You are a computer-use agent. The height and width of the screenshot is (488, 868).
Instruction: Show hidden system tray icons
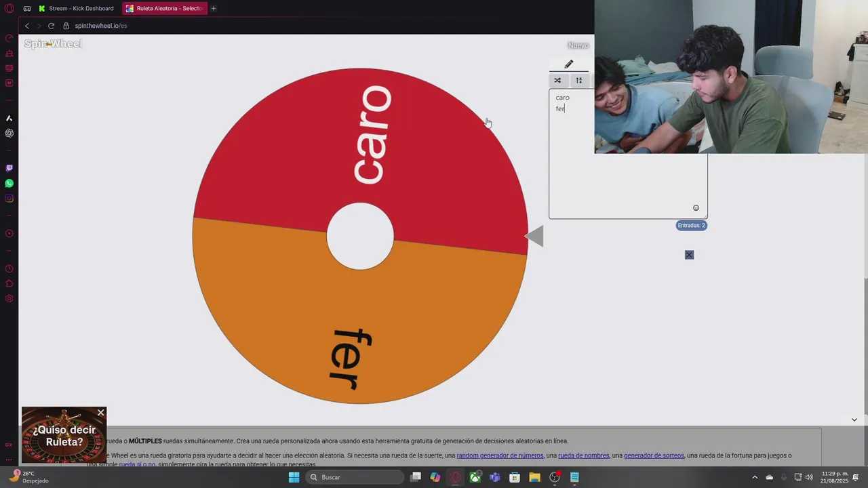[755, 477]
